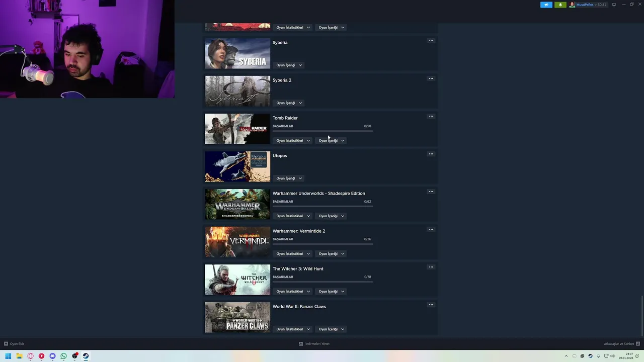The height and width of the screenshot is (362, 644).
Task: Click İndirmeleri Yönet in bottom bar
Action: point(314,344)
